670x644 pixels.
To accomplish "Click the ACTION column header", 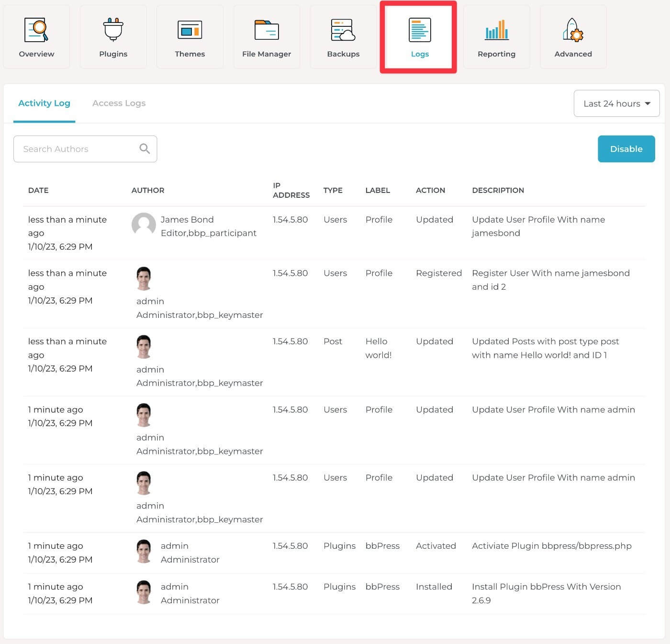I will coord(430,190).
